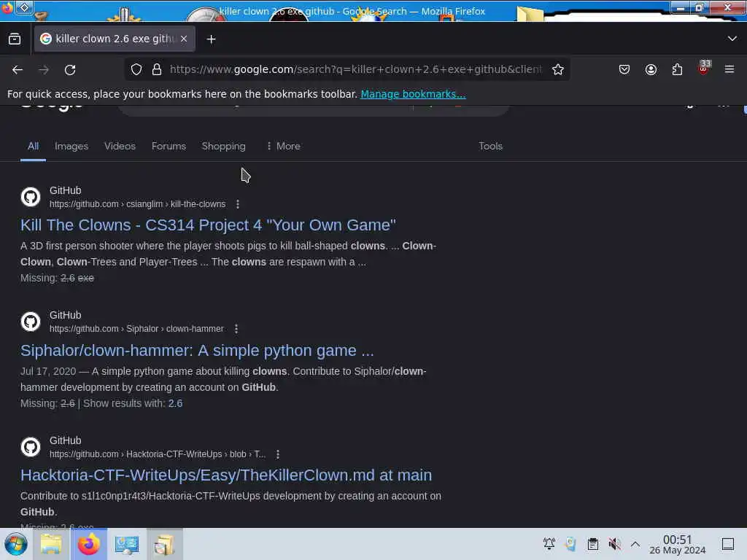
Task: Open the Firefox account icon
Action: [x=651, y=69]
